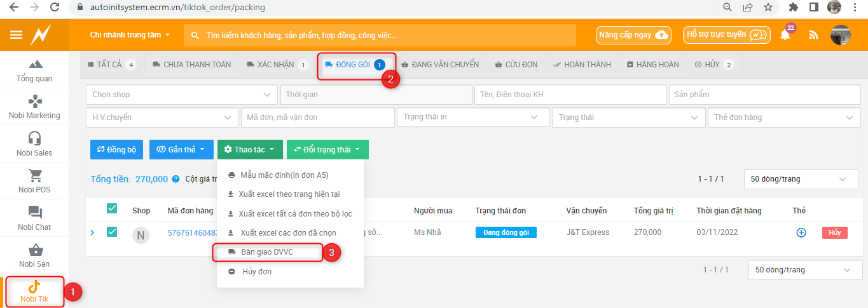Expand the Chi nhánh trung tâm selector
Viewport: 868px width, 308px height.
(x=130, y=35)
